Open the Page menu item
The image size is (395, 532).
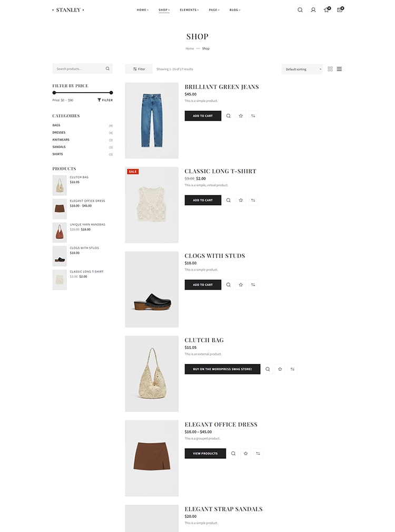coord(214,10)
